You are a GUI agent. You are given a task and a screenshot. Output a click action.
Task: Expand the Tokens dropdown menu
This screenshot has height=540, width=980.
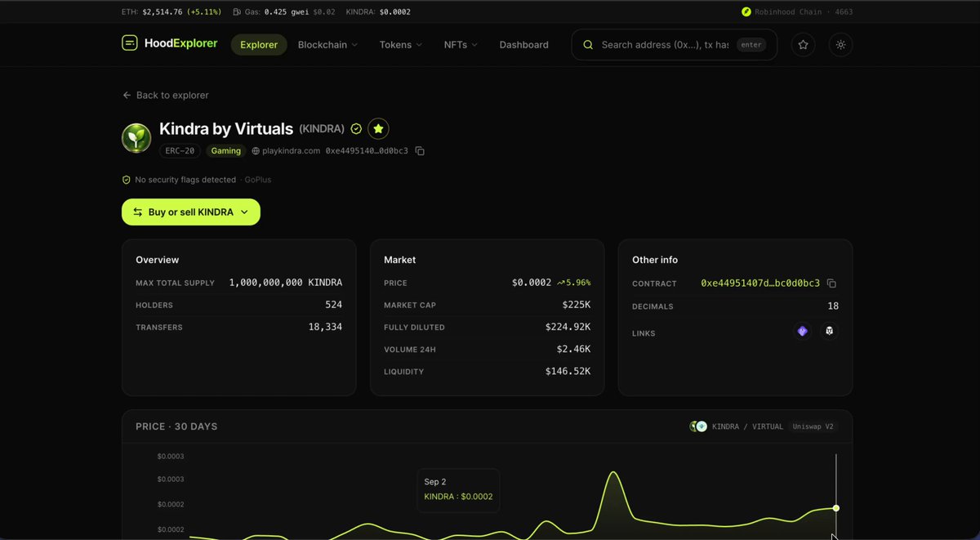[x=400, y=45]
